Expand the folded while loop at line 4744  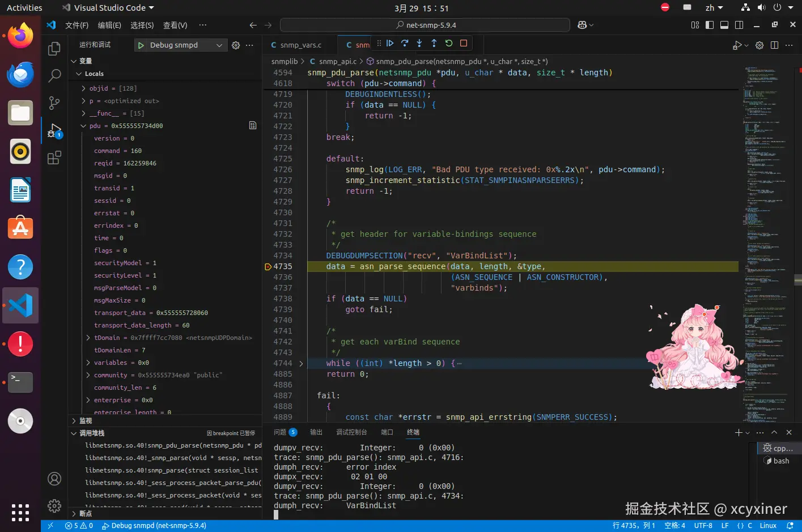(301, 364)
